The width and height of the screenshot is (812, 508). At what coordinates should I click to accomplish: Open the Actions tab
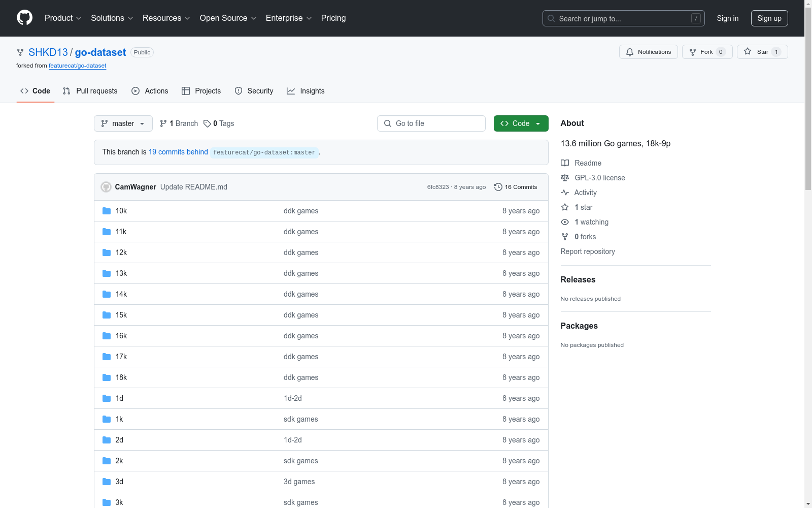click(150, 91)
